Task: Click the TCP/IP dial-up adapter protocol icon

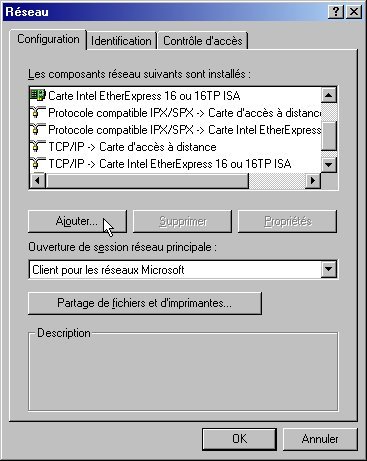Action: click(x=38, y=146)
